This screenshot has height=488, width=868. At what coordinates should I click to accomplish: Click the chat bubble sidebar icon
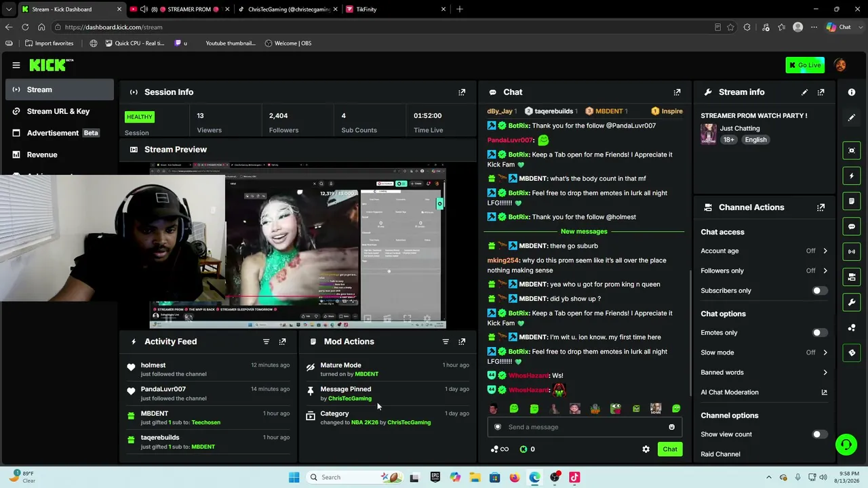(852, 226)
